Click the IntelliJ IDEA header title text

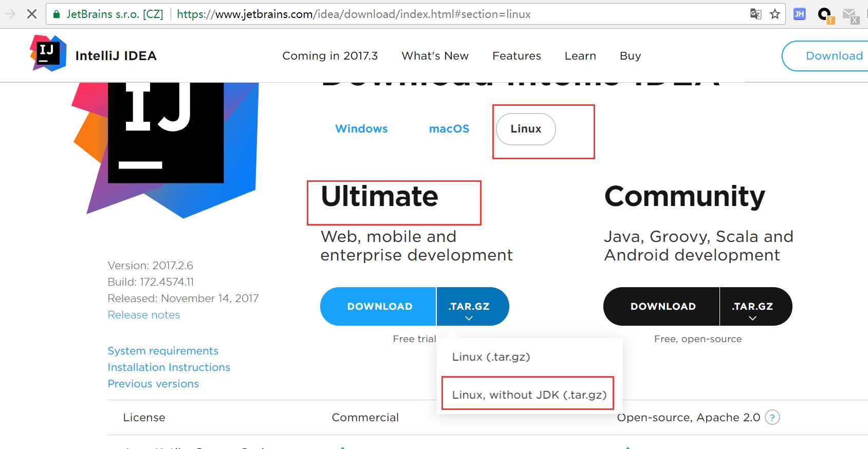point(116,55)
